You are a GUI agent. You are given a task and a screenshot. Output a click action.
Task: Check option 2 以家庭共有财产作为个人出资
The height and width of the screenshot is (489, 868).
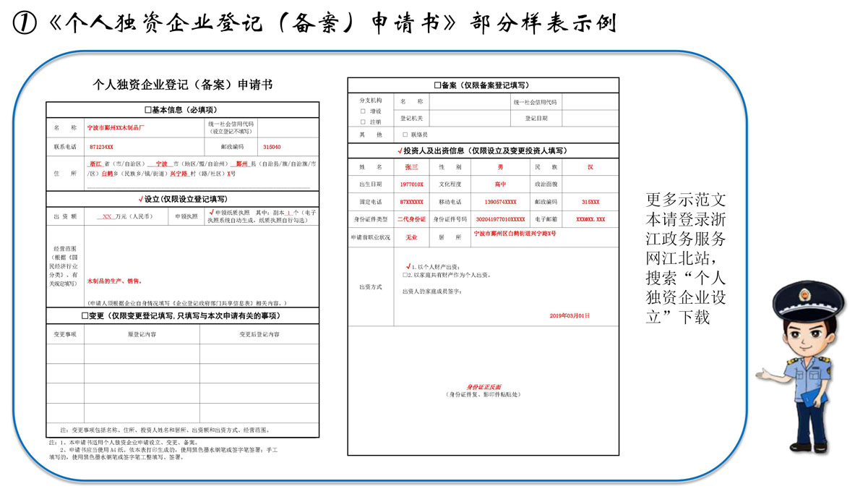(x=405, y=276)
